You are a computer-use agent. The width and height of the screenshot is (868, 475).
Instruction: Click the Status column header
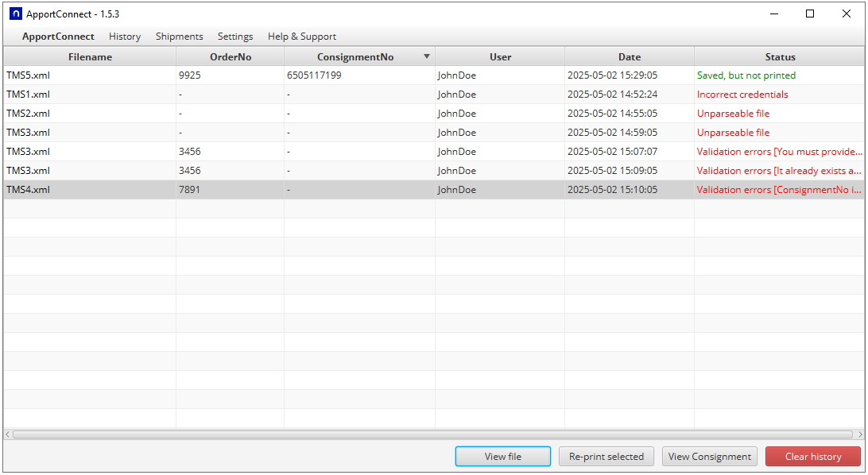780,57
